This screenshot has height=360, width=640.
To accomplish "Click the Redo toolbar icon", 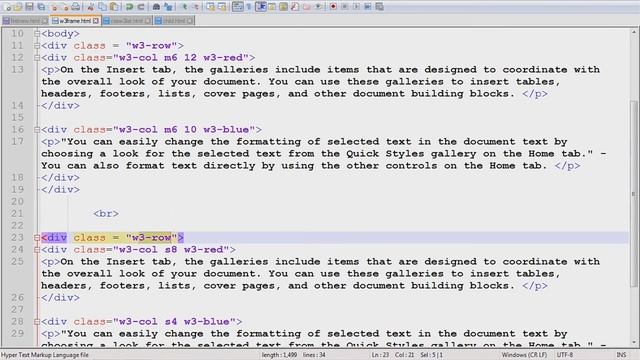I will [141, 7].
